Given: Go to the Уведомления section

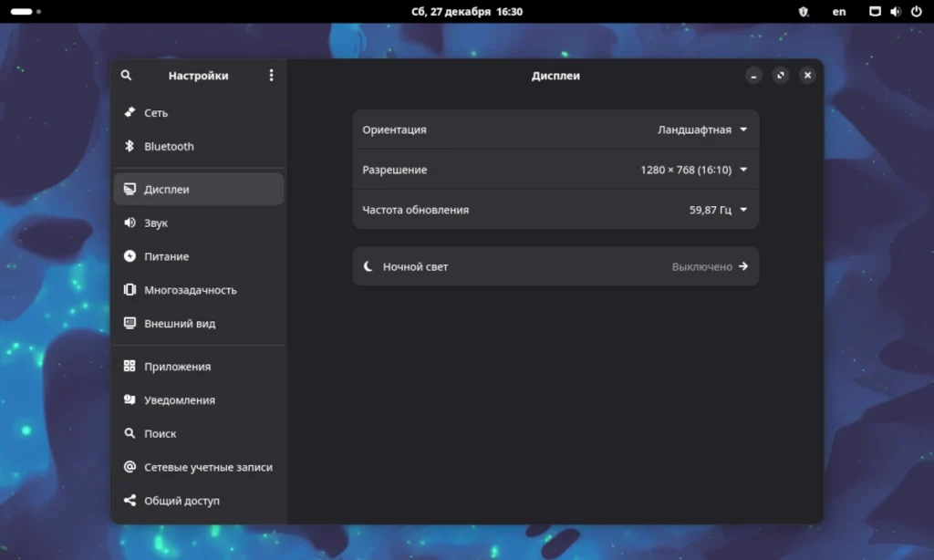Looking at the screenshot, I should click(198, 399).
